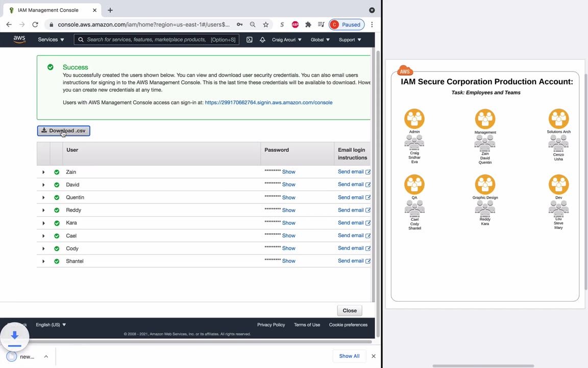Viewport: 588px width, 368px height.
Task: Open AWS CloudShell icon in navbar
Action: coord(249,39)
